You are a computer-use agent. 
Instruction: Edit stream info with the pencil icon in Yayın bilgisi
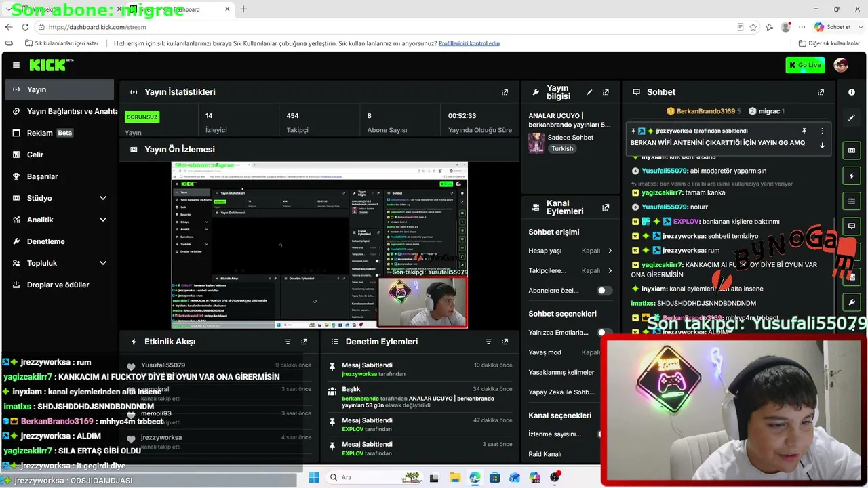589,92
